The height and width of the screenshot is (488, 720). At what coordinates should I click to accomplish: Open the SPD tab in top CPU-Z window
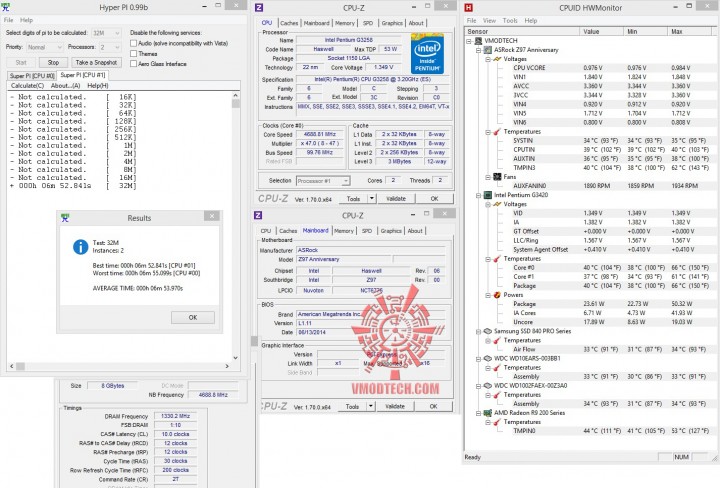368,23
